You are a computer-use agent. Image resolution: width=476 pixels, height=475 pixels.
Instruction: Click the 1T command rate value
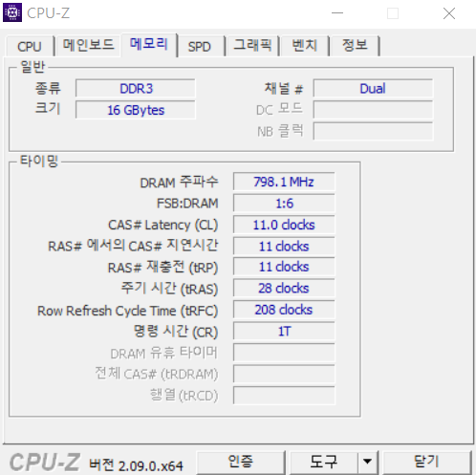tap(284, 332)
